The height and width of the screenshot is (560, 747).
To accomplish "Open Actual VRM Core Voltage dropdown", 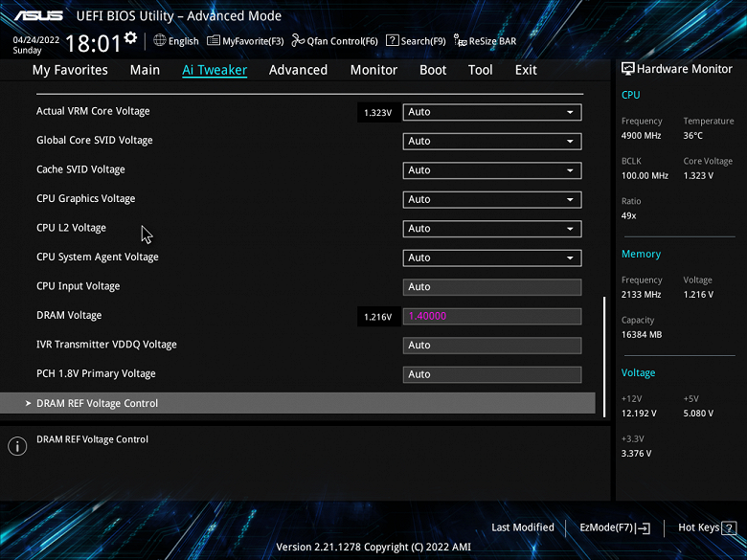I will point(492,112).
